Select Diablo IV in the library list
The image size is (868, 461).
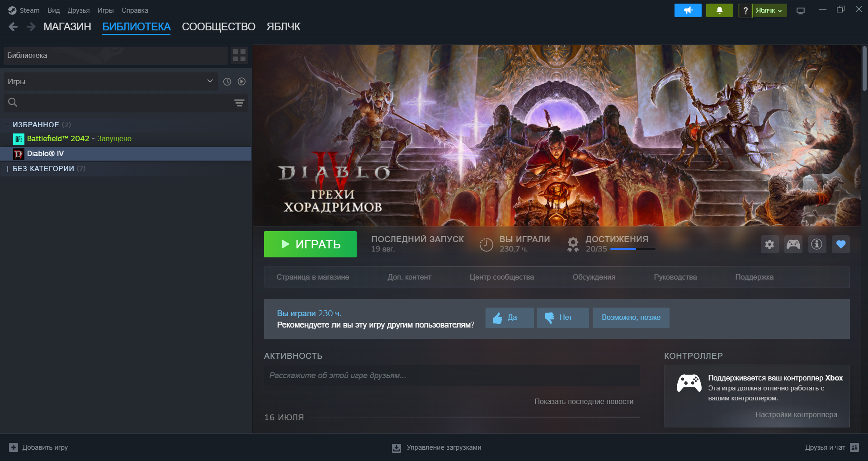(126, 154)
